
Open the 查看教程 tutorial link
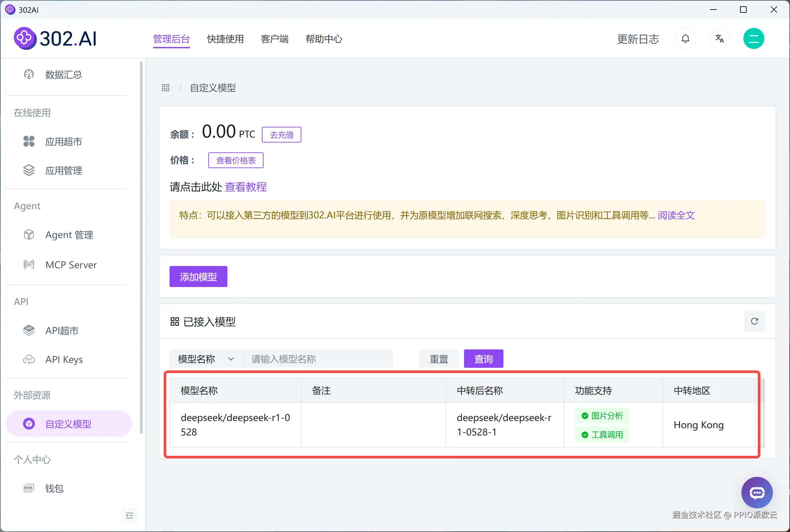pyautogui.click(x=245, y=187)
